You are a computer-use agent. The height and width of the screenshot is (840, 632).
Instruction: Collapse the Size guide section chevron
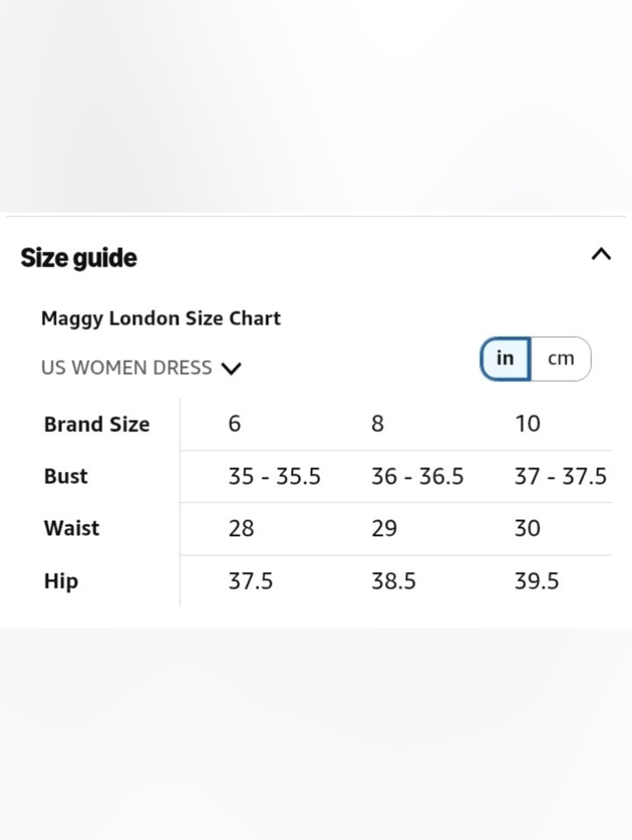[x=601, y=254]
